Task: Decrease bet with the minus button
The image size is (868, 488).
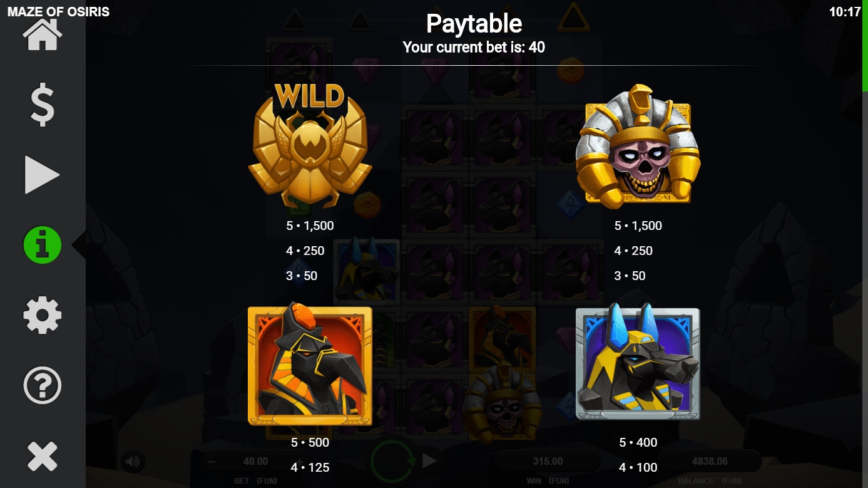Action: click(x=212, y=462)
